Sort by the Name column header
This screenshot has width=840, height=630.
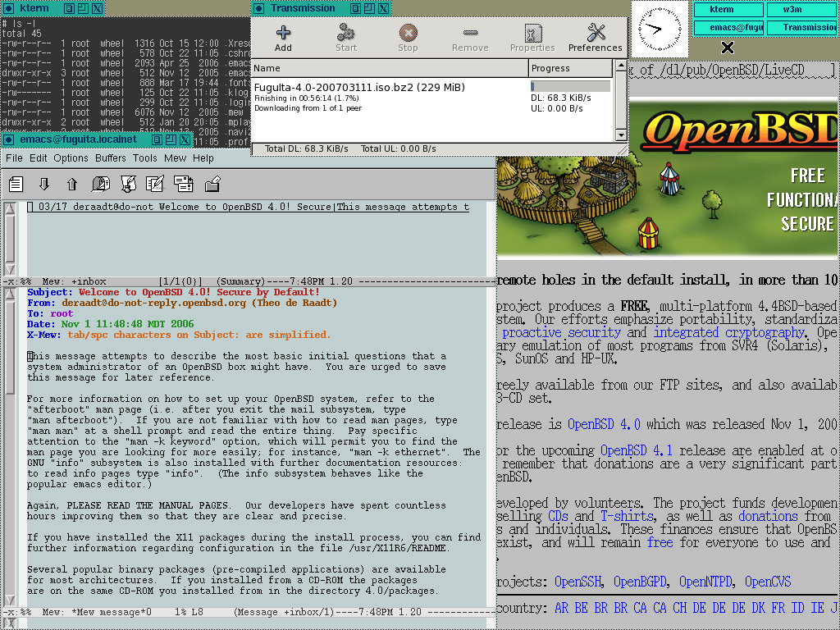390,68
